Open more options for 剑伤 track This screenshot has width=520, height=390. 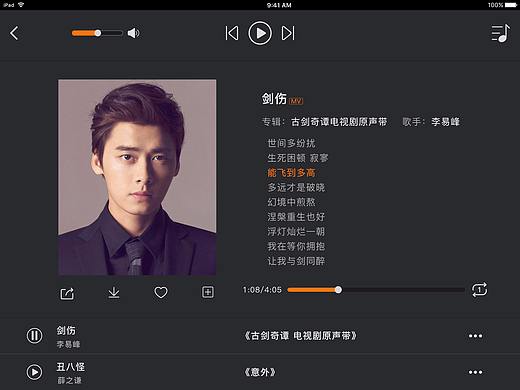click(475, 336)
